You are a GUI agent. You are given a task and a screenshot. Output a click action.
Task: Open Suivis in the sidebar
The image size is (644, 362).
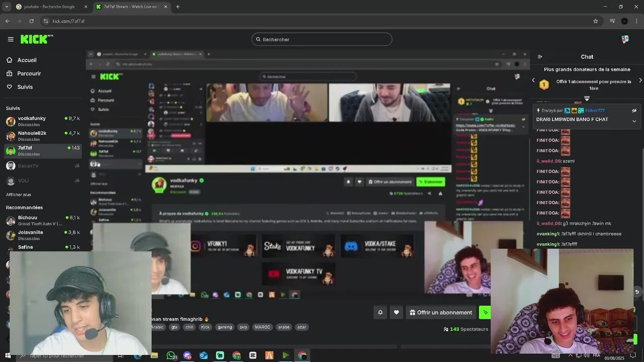coord(20,87)
